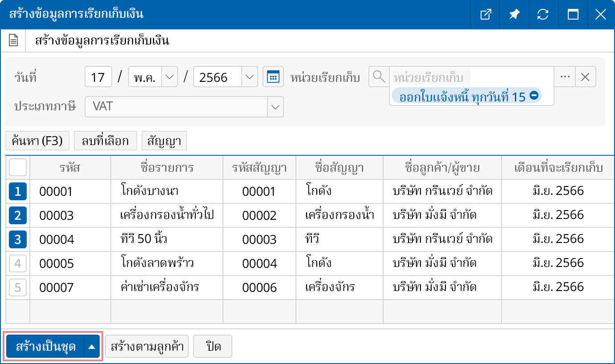Open the ellipsis browse options for หน่วยเรียกเก็บ
Image resolution: width=615 pixels, height=364 pixels.
tap(565, 77)
